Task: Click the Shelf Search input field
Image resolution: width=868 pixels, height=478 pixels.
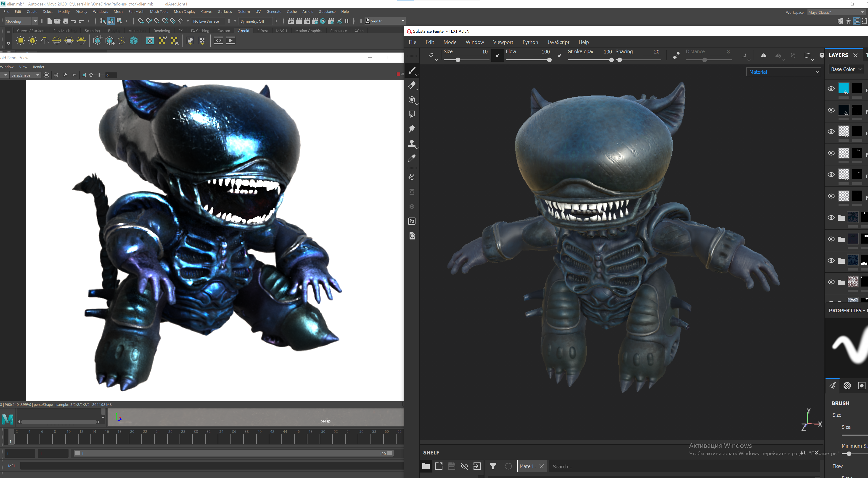Action: 684,467
